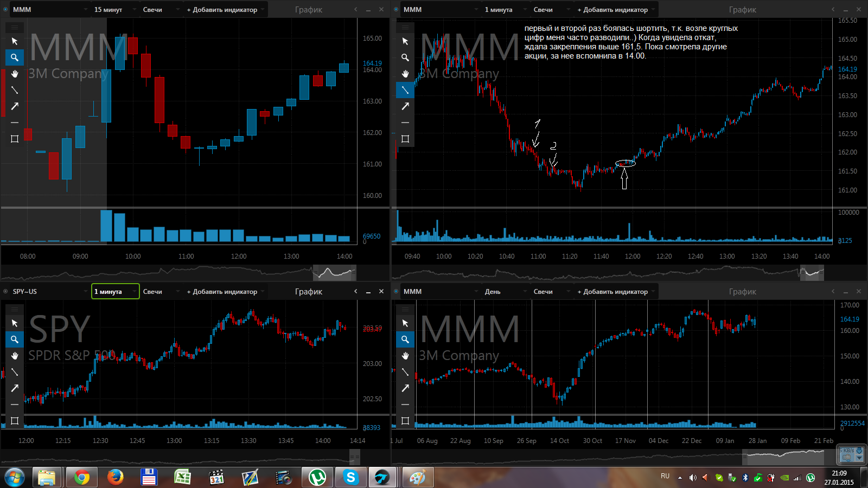Select pointer tool in top-right 1-minute chart

(x=405, y=41)
